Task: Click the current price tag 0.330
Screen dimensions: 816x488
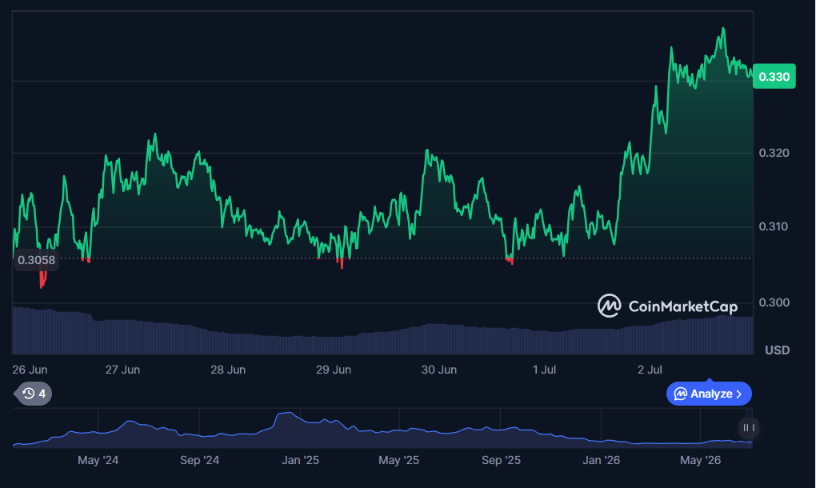Action: pos(774,76)
